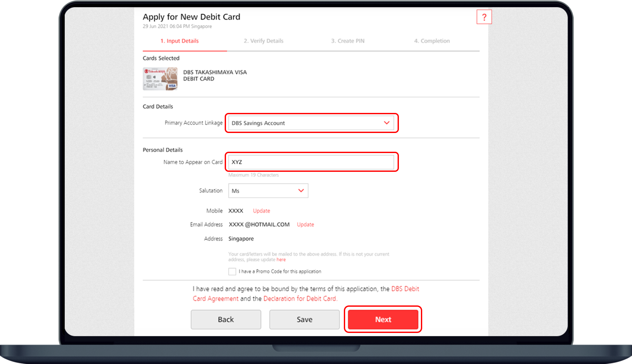The height and width of the screenshot is (364, 632).
Task: Update the email address
Action: click(305, 224)
